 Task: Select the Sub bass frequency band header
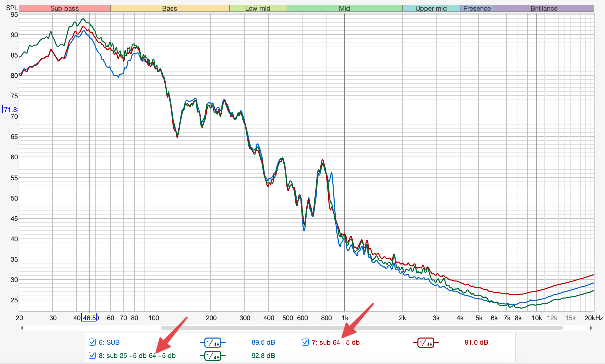point(65,8)
